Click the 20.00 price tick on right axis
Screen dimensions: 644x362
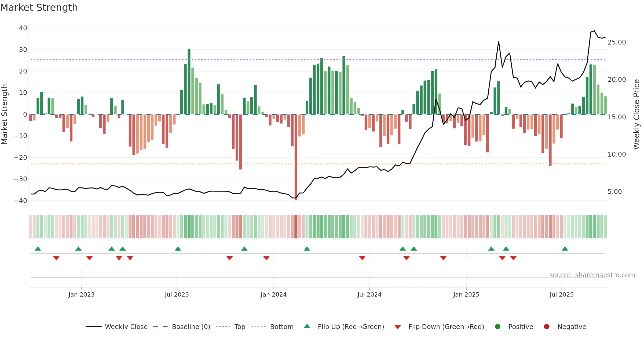tap(617, 80)
